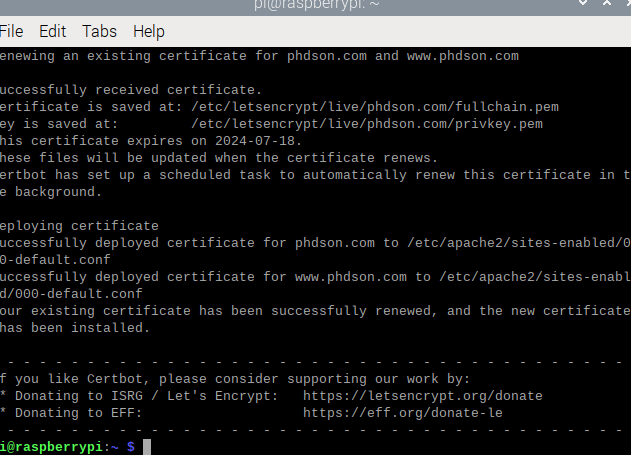Click 'If you like Certbot' line
Image resolution: width=631 pixels, height=455 pixels.
click(235, 379)
